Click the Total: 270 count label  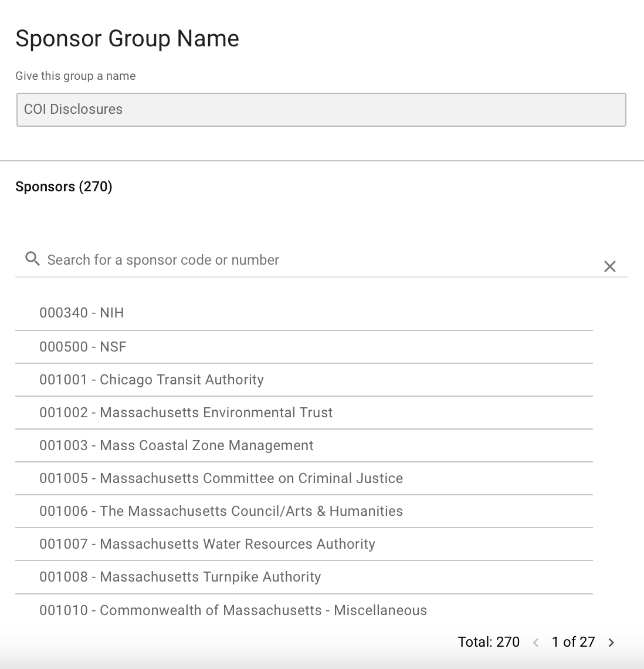[x=489, y=642]
